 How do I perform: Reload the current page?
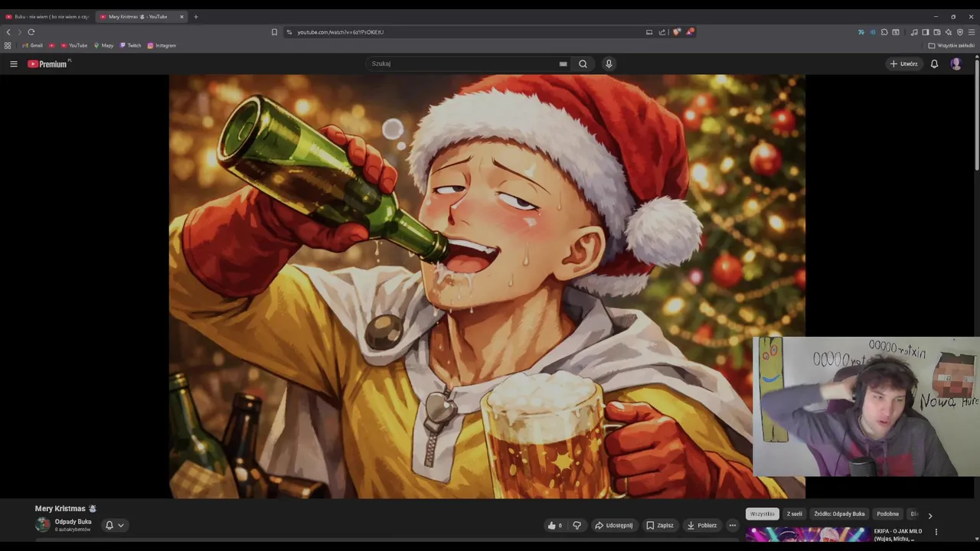[x=31, y=32]
